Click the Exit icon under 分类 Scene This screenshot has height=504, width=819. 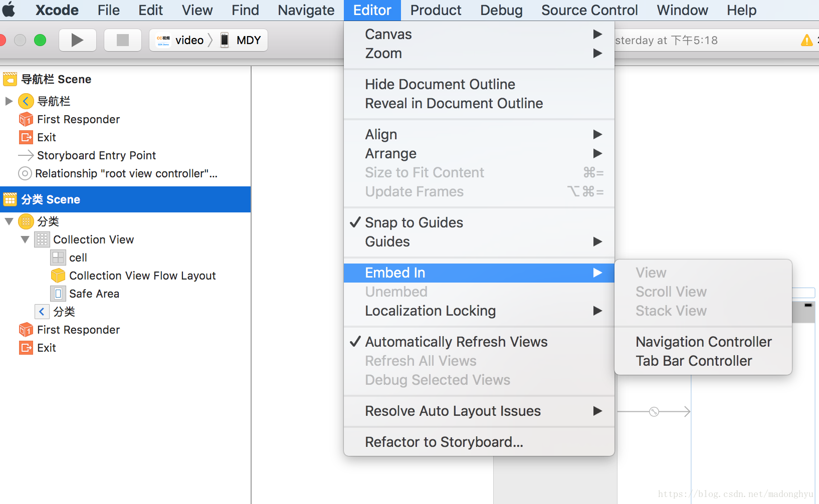click(x=26, y=348)
